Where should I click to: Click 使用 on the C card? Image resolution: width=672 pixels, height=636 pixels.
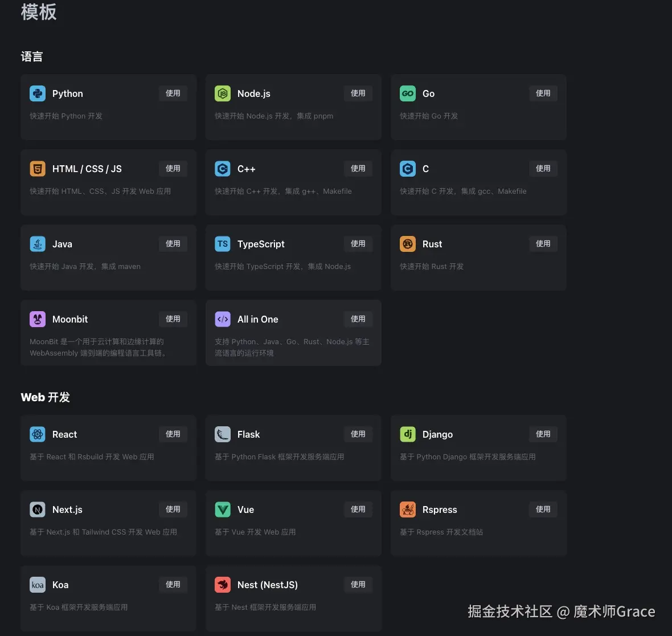click(543, 169)
